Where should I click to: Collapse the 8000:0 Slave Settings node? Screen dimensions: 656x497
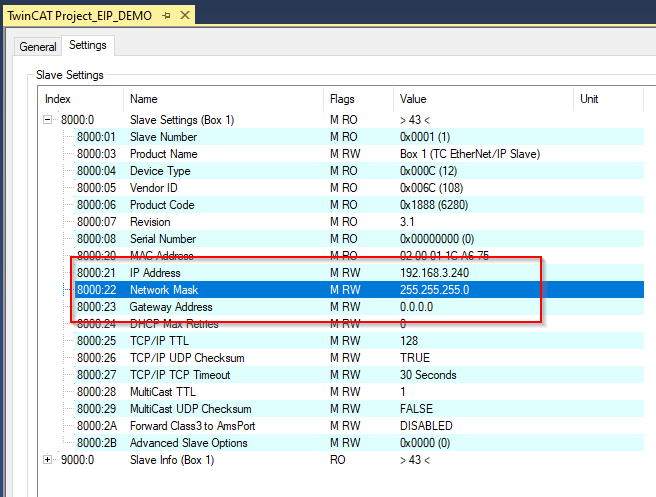[x=48, y=120]
